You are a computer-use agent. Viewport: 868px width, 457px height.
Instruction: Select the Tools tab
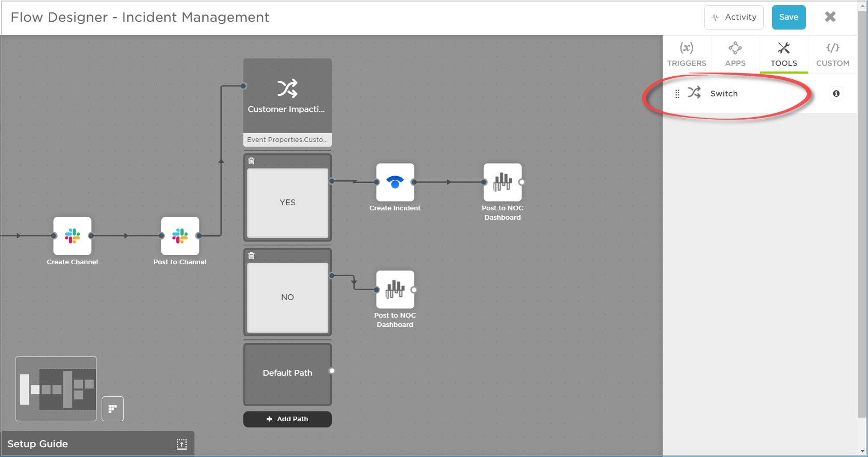784,54
